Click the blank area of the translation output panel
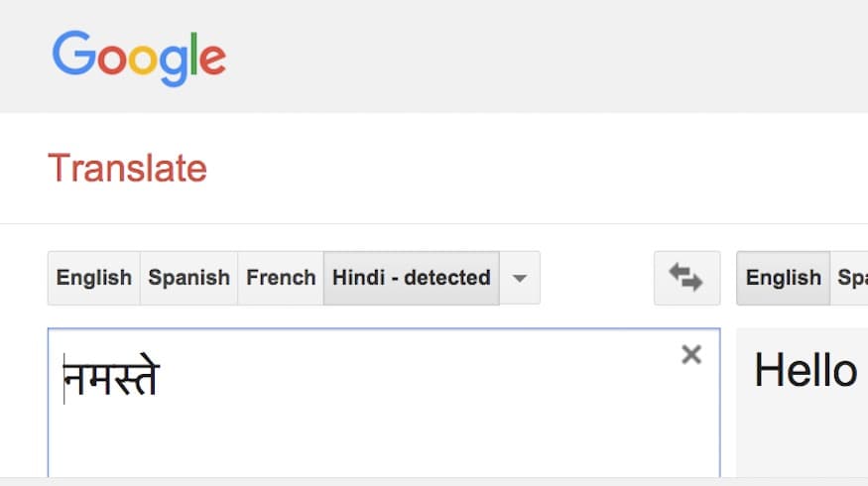The width and height of the screenshot is (868, 486). pos(804,436)
